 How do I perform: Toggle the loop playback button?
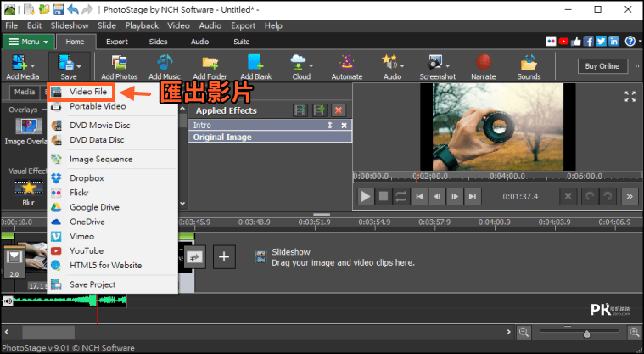pyautogui.click(x=400, y=197)
